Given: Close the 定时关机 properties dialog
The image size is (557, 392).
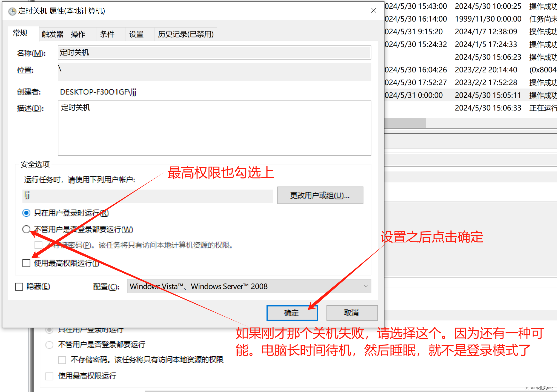Looking at the screenshot, I should (x=374, y=10).
